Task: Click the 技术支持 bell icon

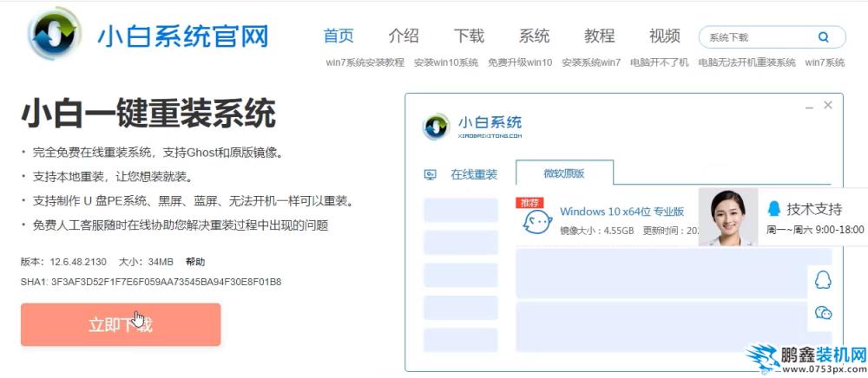Action: click(774, 208)
